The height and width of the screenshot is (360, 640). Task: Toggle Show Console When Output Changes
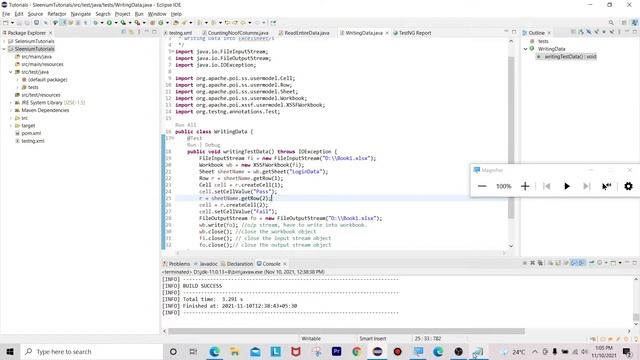[x=574, y=263]
